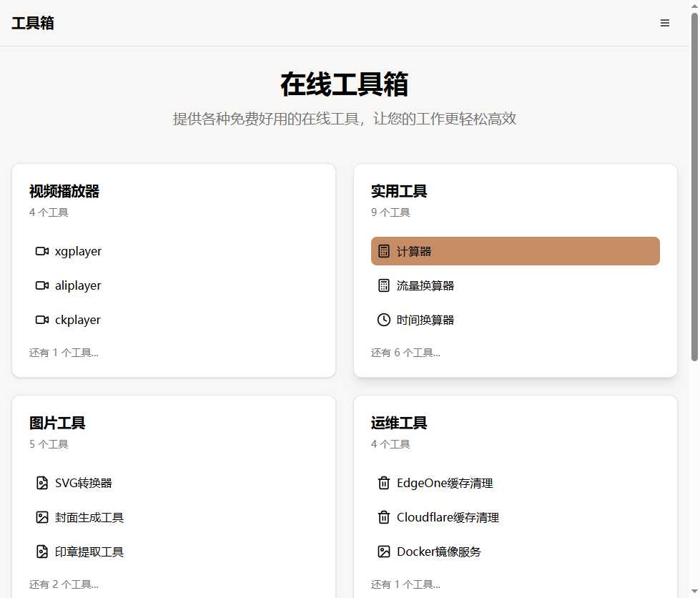This screenshot has width=700, height=598.
Task: Click the document icon beside SVG转换器
Action: 43,483
